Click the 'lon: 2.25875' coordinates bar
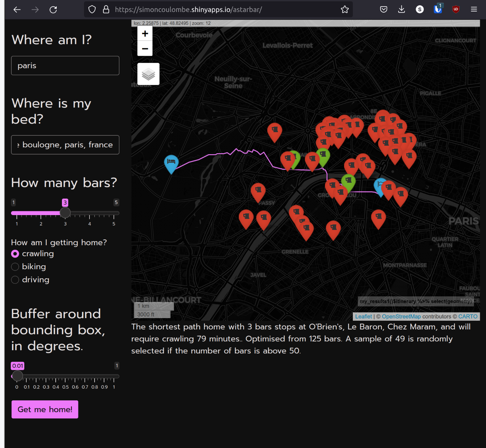Image resolution: width=486 pixels, height=448 pixels. tap(306, 23)
